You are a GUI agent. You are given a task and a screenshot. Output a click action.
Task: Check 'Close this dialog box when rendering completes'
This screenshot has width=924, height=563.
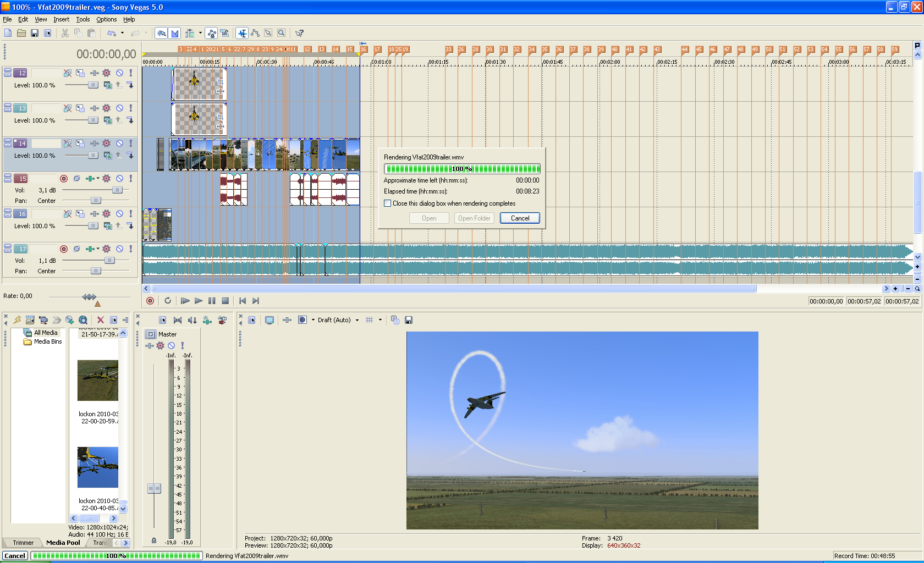tap(388, 203)
